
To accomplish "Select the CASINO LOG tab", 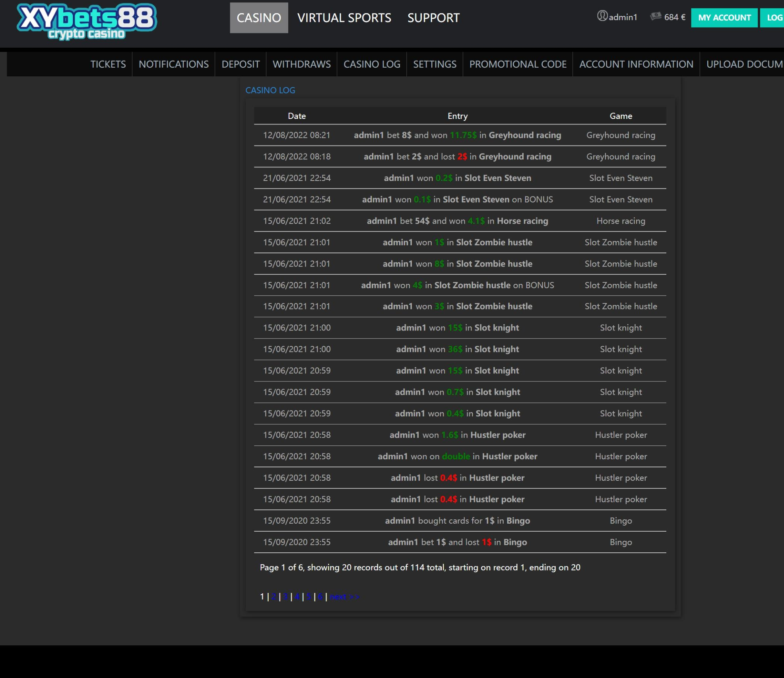I will click(371, 64).
